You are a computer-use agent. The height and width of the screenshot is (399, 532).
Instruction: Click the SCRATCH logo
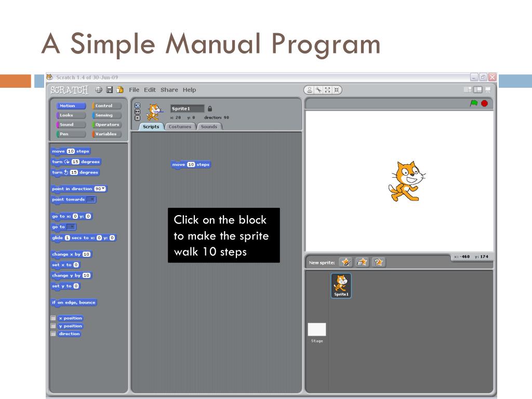pos(69,90)
